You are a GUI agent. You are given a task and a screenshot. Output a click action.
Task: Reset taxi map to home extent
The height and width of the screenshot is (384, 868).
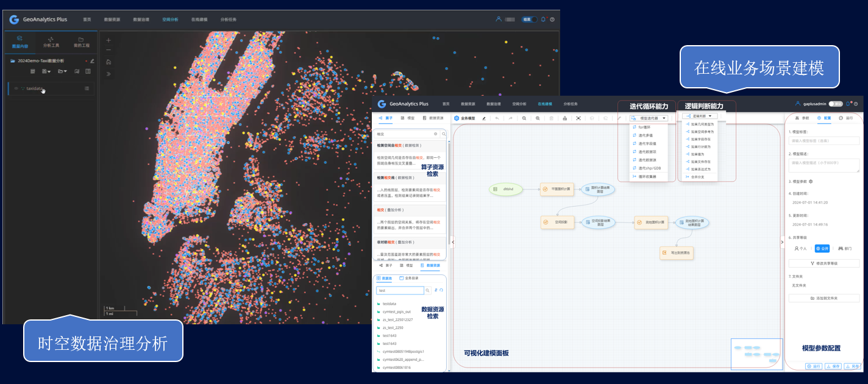coord(108,62)
